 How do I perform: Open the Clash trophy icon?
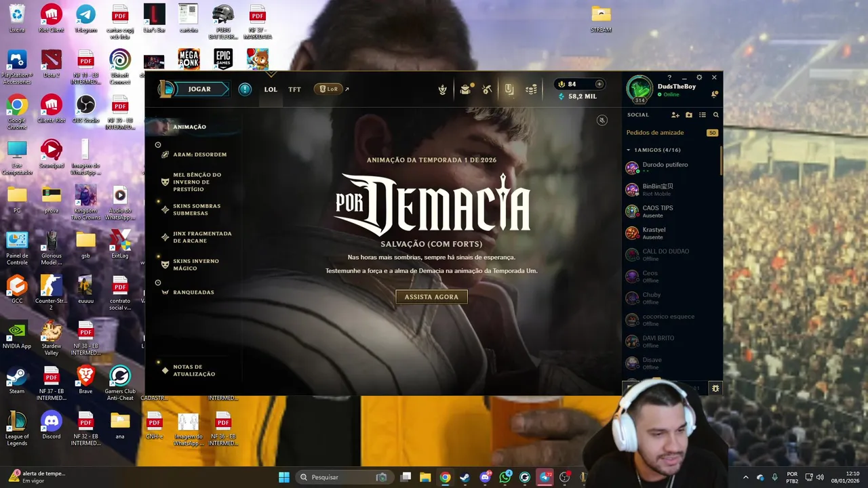coord(442,89)
